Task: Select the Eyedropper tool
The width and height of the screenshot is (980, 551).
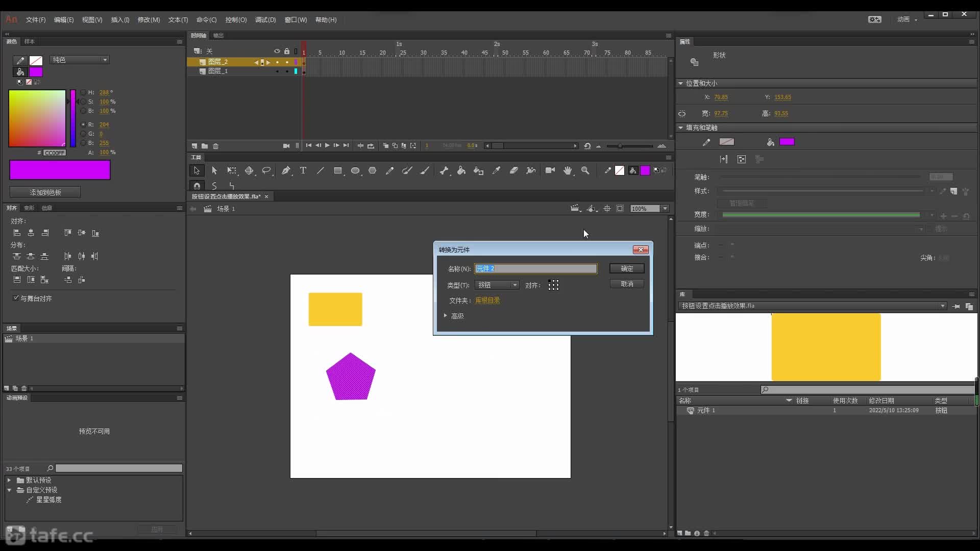Action: click(496, 170)
